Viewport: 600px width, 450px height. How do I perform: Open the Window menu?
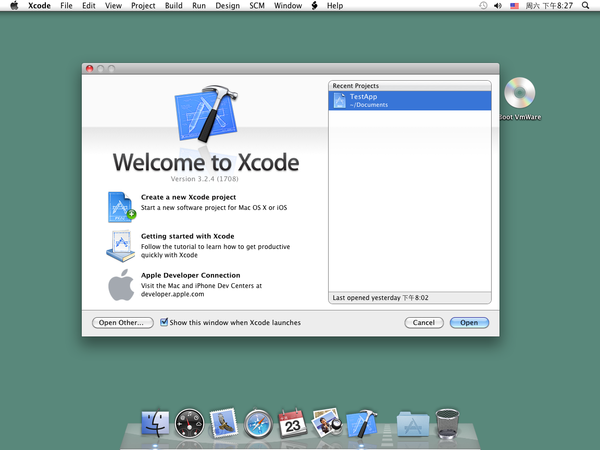point(288,6)
